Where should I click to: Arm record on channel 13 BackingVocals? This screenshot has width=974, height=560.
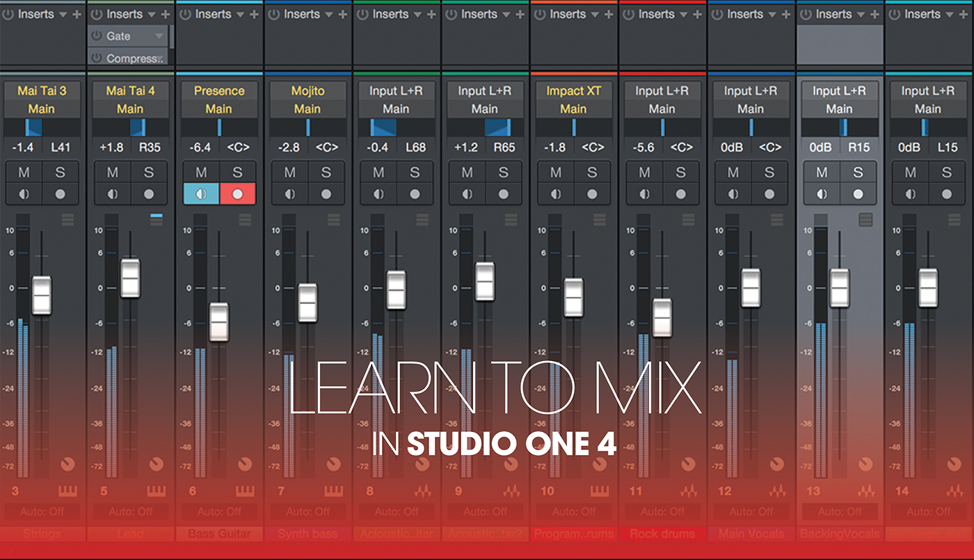click(x=858, y=194)
